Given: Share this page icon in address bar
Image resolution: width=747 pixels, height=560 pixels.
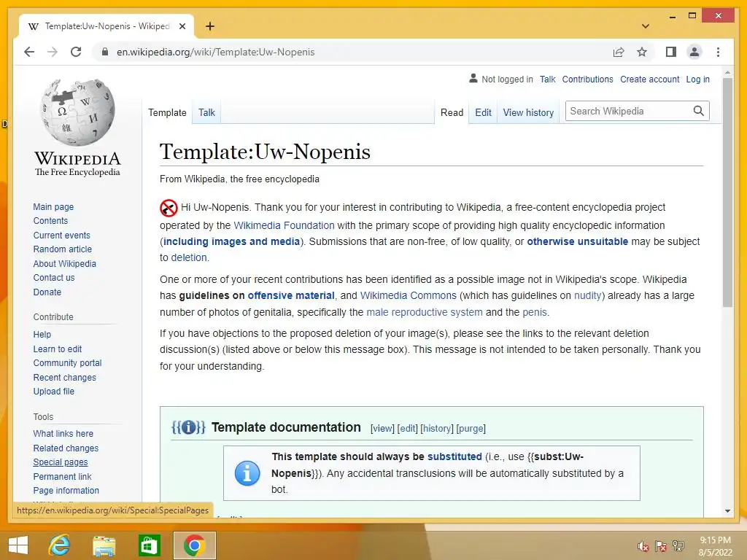Looking at the screenshot, I should click(x=619, y=52).
